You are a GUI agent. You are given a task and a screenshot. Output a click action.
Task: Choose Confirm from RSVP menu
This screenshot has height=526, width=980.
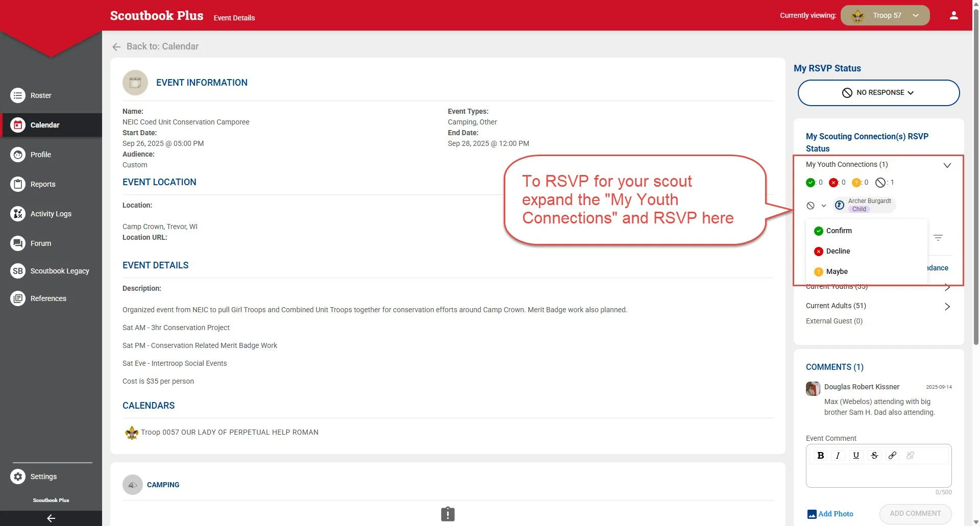point(866,231)
